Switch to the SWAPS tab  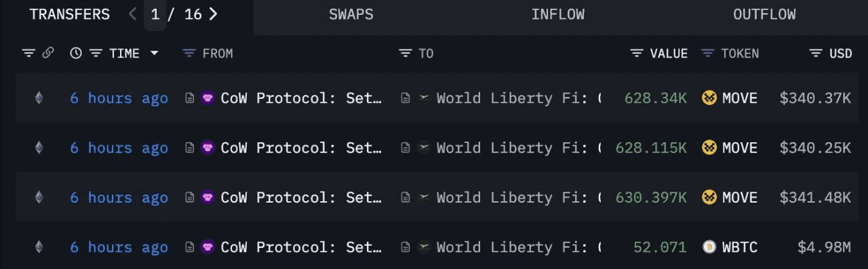[x=351, y=14]
